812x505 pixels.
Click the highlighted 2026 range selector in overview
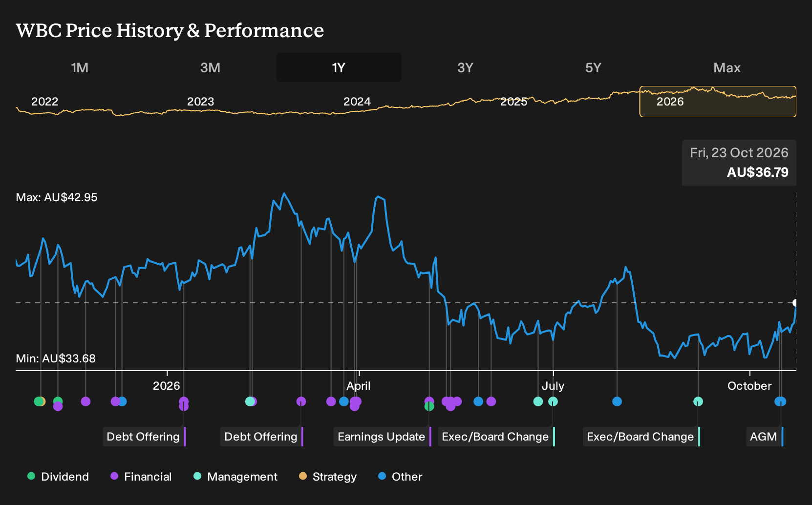point(718,102)
